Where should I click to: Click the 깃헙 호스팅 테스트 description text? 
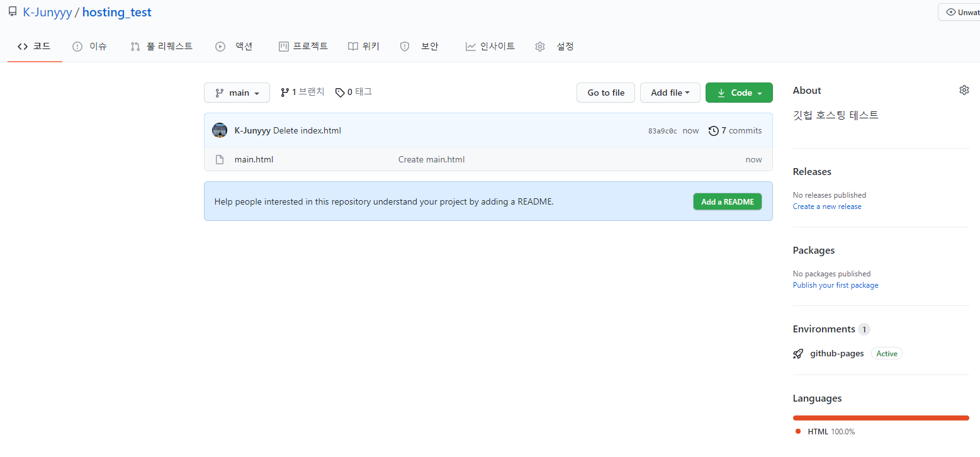tap(836, 115)
